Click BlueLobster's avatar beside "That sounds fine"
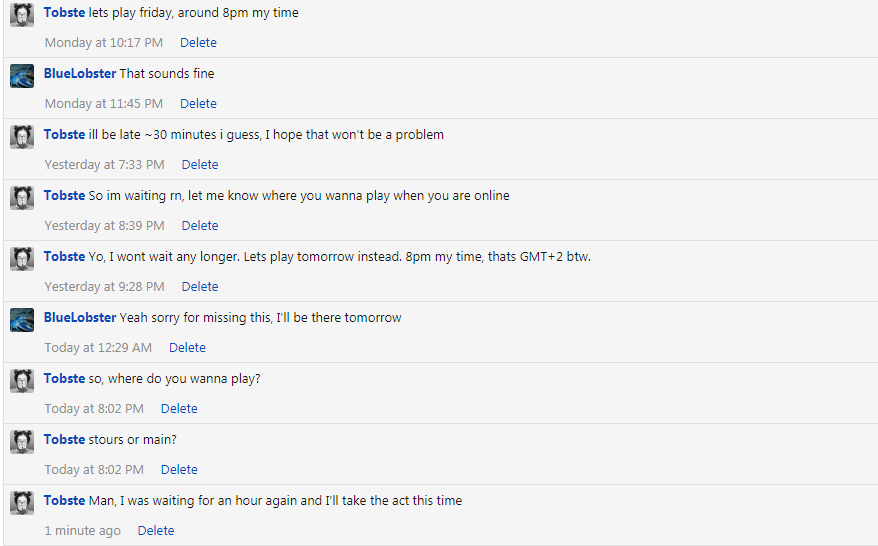 tap(22, 76)
